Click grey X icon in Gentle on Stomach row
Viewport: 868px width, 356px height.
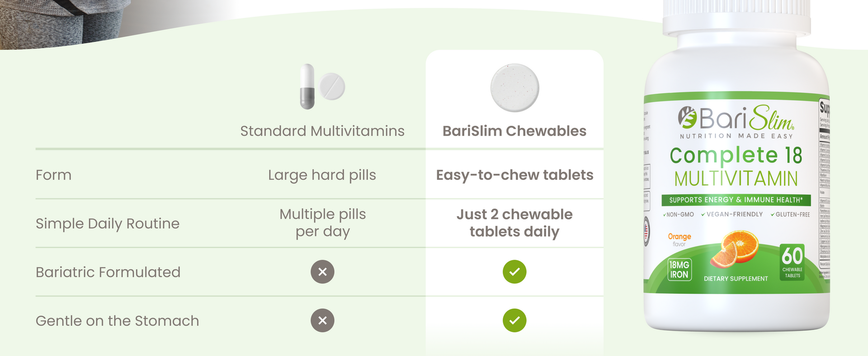click(322, 320)
